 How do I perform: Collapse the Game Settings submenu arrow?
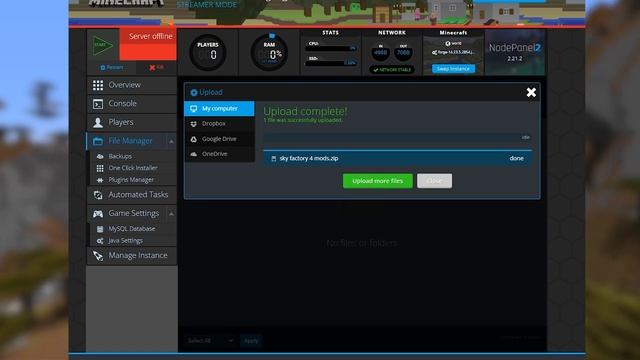point(171,214)
